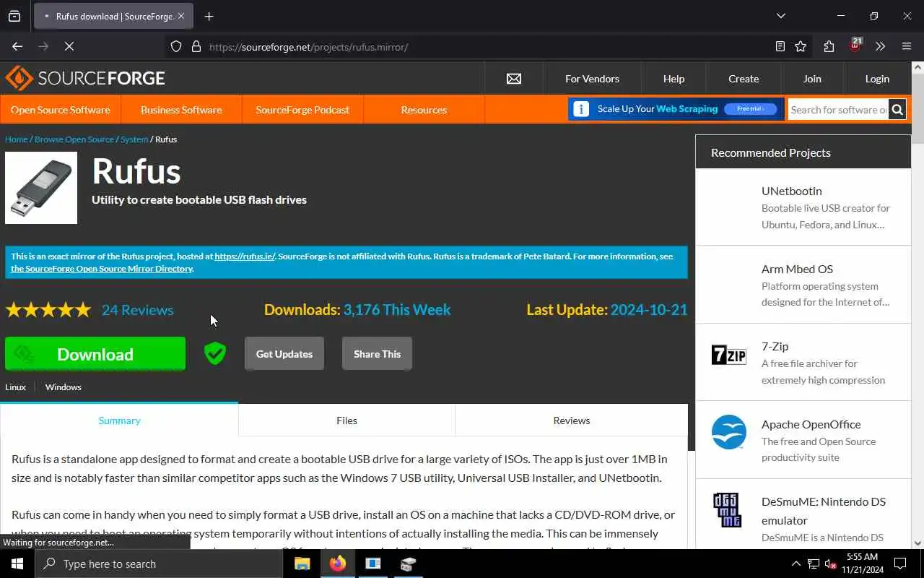Click the red extension icon with badge 21
The height and width of the screenshot is (578, 924).
(x=855, y=45)
